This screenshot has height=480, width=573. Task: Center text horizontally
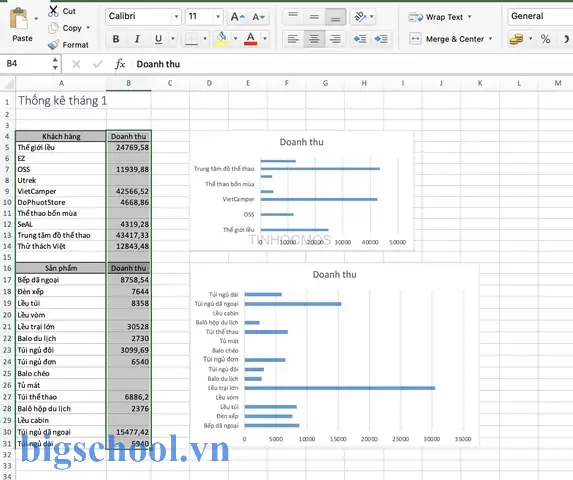(314, 39)
